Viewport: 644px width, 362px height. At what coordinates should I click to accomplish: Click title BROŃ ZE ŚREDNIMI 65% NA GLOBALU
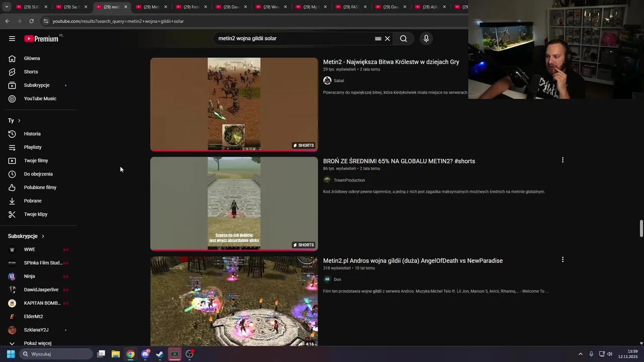(399, 161)
